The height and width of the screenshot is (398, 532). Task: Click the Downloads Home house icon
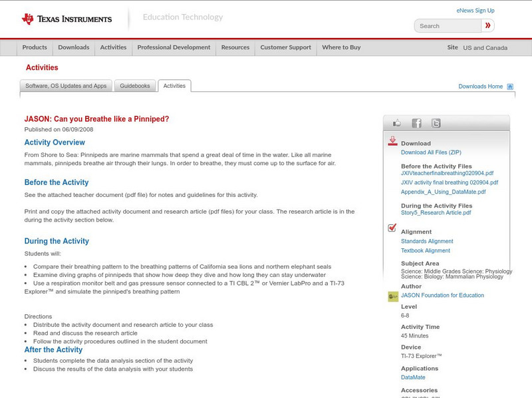click(x=510, y=87)
